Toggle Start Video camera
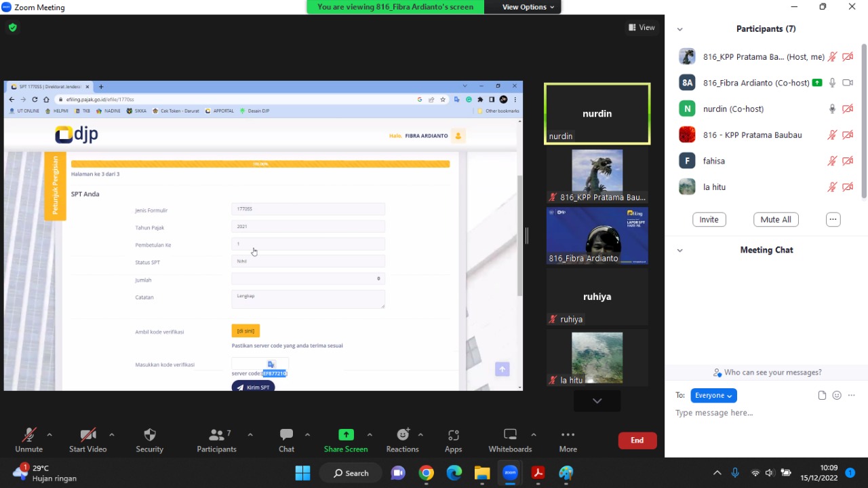The height and width of the screenshot is (488, 868). pos(87,435)
